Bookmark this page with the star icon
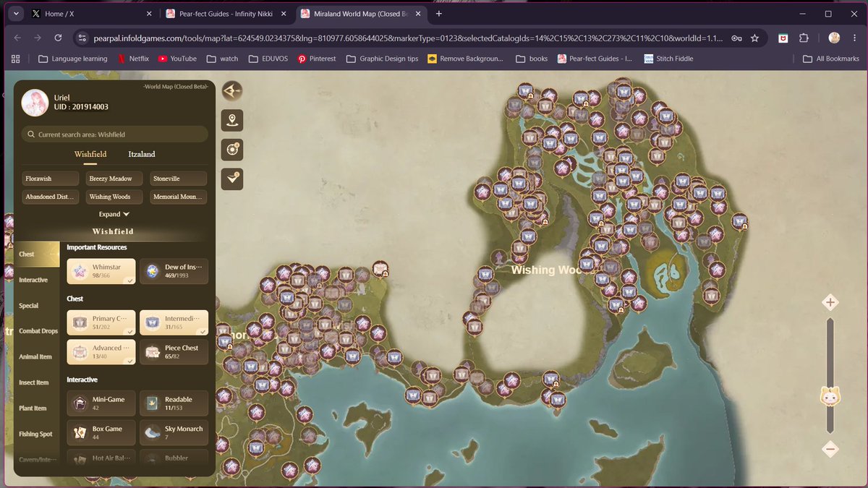Image resolution: width=868 pixels, height=488 pixels. (754, 38)
